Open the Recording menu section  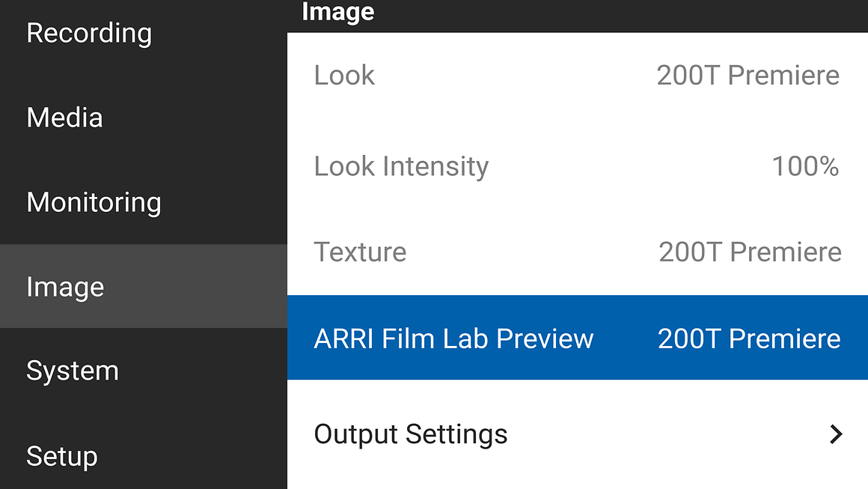click(x=89, y=33)
